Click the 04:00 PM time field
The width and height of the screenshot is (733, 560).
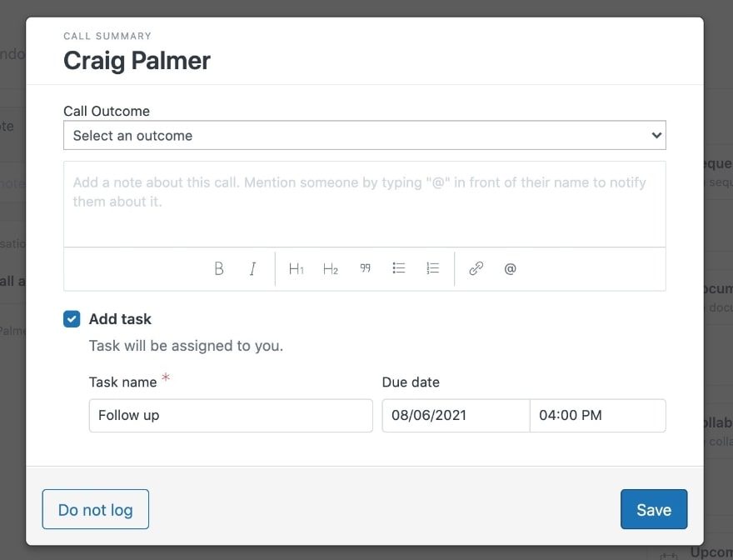click(597, 415)
